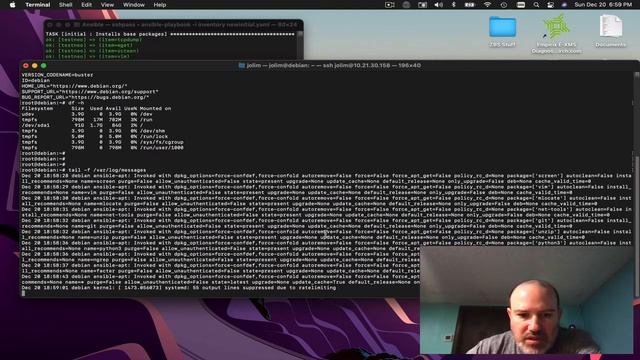Image resolution: width=640 pixels, height=360 pixels.
Task: Click the date and time Sun Dec 20
Action: pyautogui.click(x=603, y=5)
